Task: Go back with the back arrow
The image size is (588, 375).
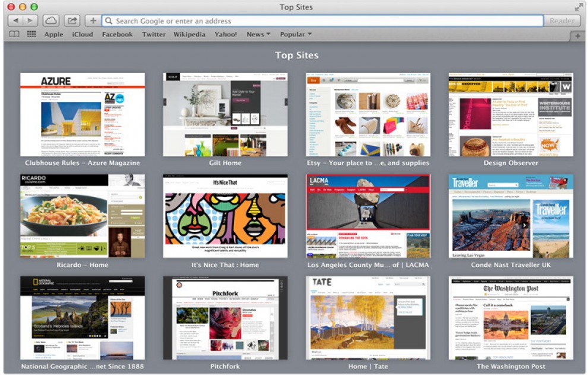Action: [15, 21]
